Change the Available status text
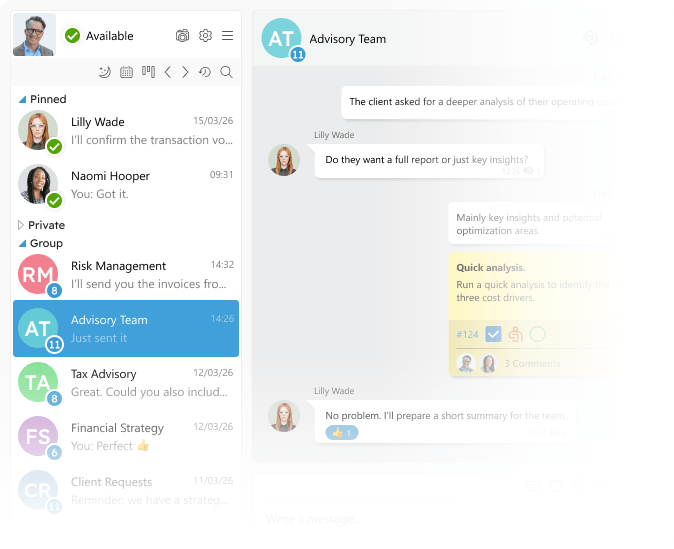 coord(110,36)
